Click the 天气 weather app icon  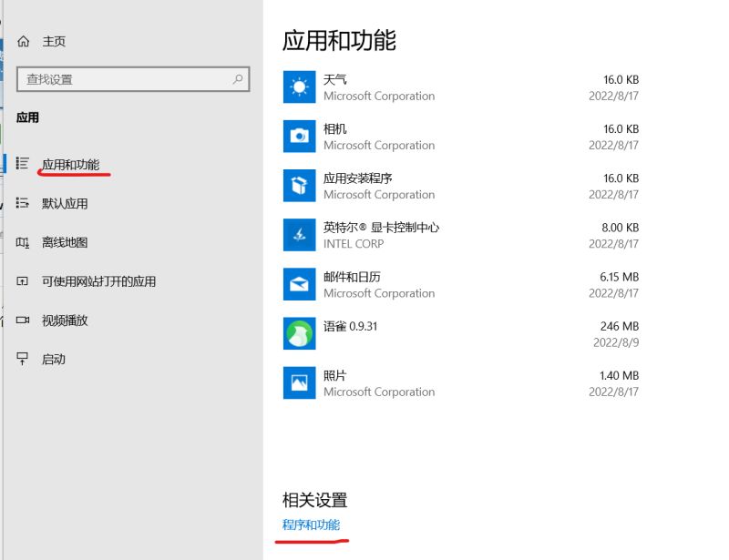pyautogui.click(x=300, y=87)
